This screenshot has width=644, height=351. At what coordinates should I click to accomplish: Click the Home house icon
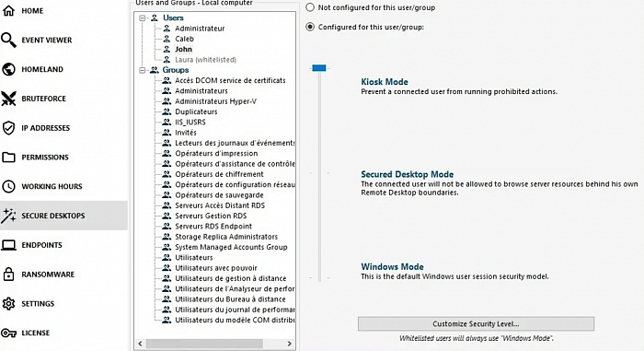8,10
